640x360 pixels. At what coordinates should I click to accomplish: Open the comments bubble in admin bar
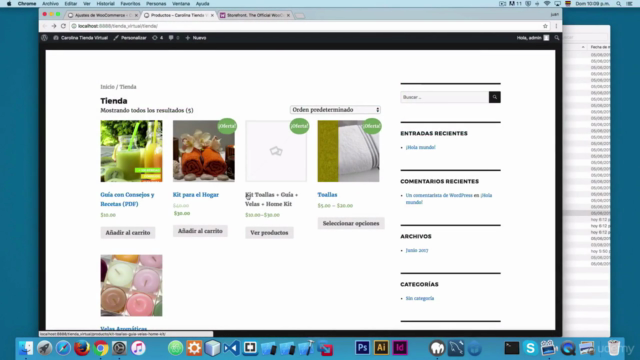tap(174, 38)
